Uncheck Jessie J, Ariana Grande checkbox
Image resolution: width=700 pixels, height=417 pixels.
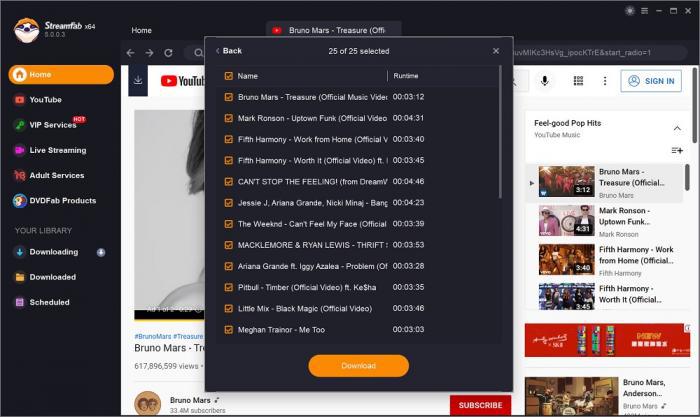pyautogui.click(x=229, y=203)
